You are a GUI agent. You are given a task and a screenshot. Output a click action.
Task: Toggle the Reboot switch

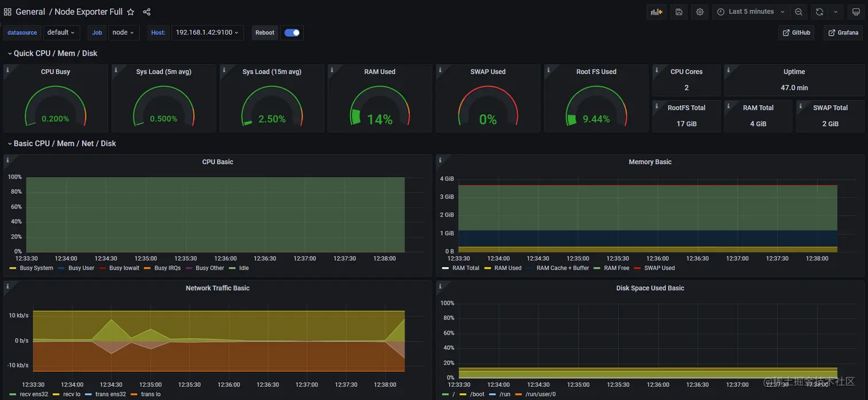292,33
